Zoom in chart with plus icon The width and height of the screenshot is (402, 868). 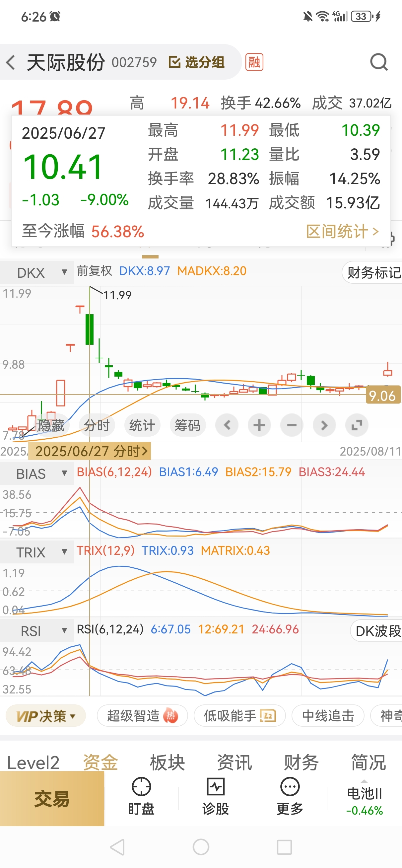(259, 425)
